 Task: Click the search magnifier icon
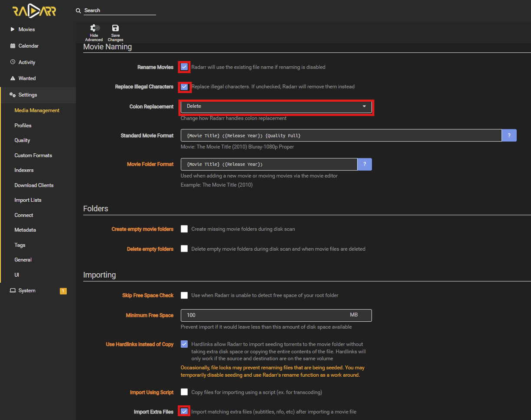[78, 10]
